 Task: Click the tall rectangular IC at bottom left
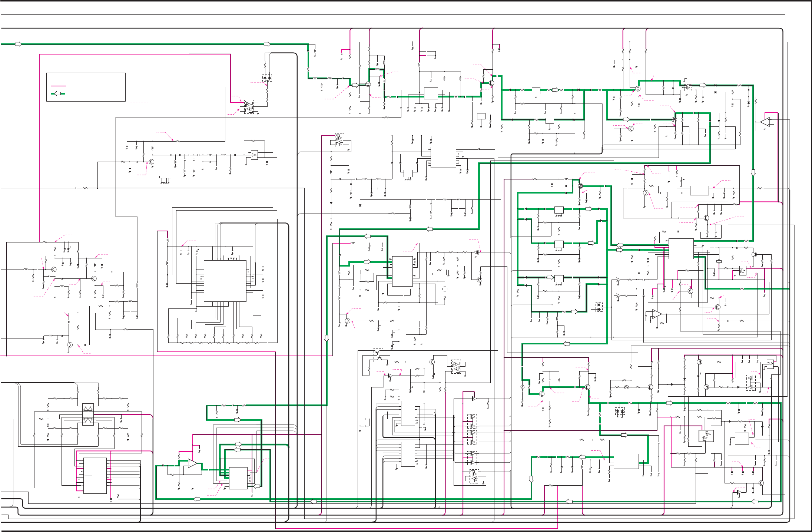[95, 476]
